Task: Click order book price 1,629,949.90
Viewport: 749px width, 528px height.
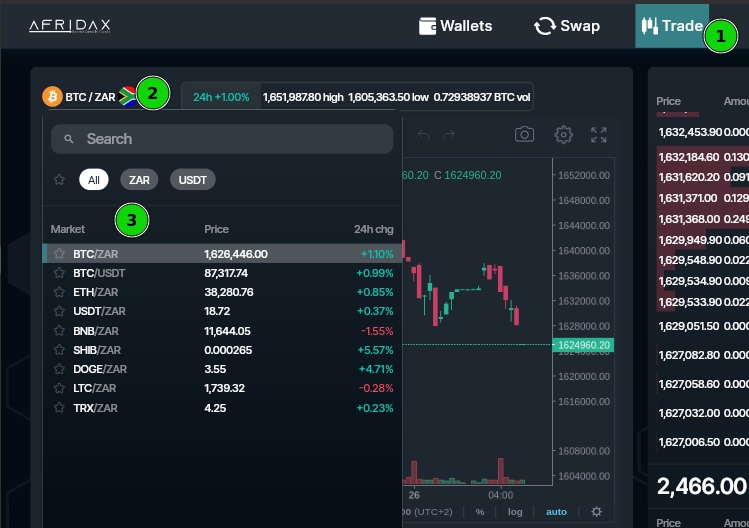Action: point(690,239)
